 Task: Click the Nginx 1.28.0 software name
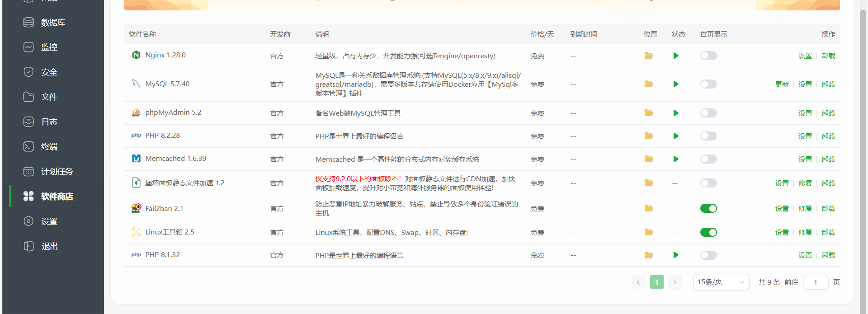[165, 55]
